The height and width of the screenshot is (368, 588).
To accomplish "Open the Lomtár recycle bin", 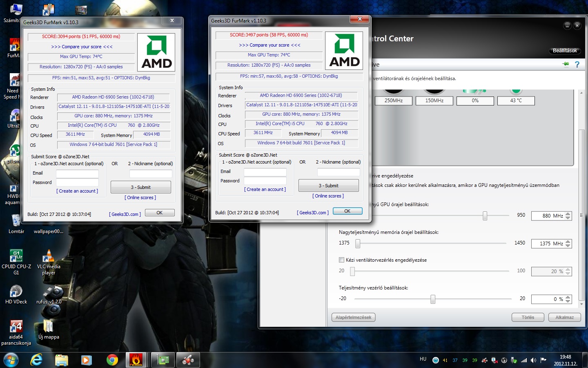I will (x=16, y=224).
